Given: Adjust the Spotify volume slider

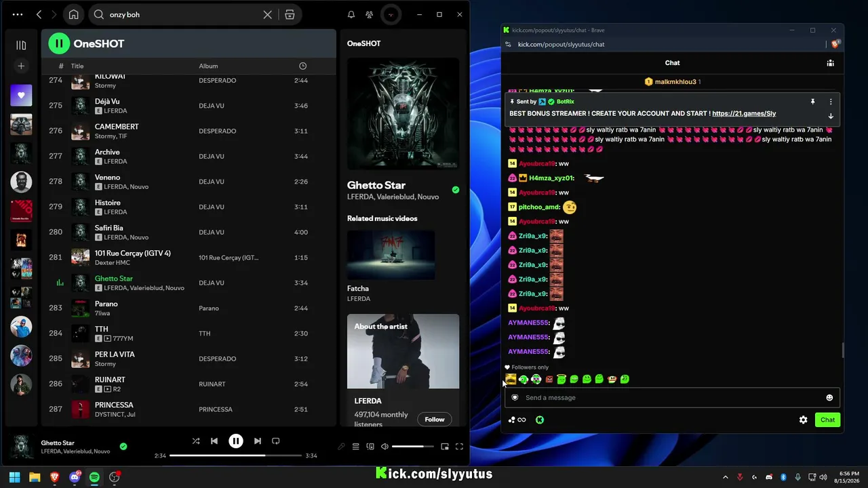Looking at the screenshot, I should point(412,447).
